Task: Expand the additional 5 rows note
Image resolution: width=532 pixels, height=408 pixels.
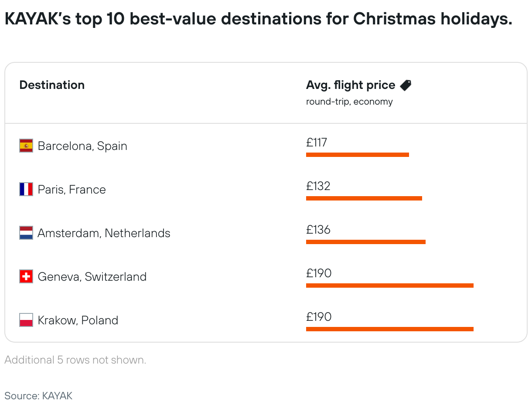Action: (75, 360)
